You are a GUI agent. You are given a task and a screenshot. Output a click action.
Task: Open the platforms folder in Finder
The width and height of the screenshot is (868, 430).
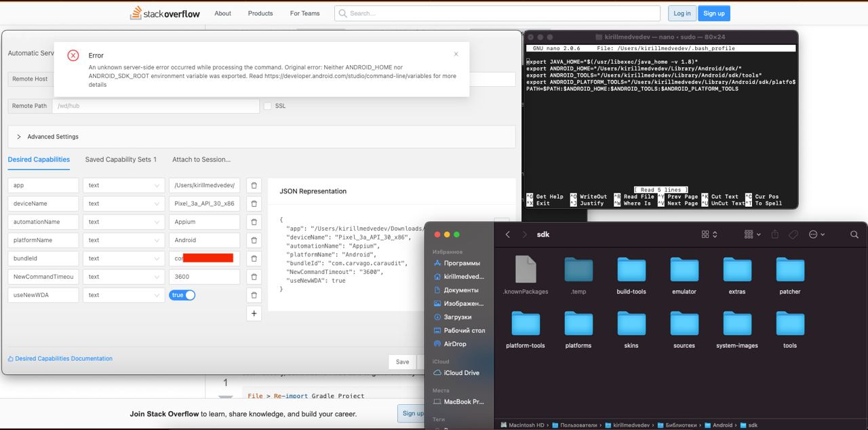[578, 330]
